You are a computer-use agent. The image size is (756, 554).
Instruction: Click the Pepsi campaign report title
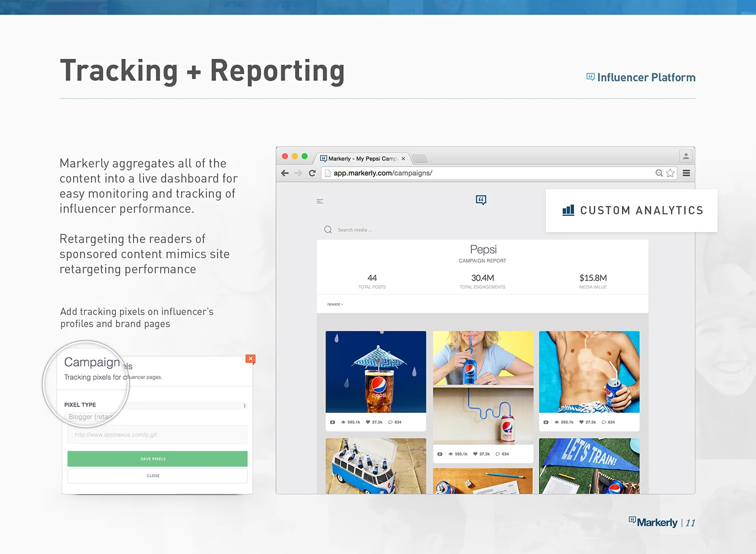(x=483, y=250)
